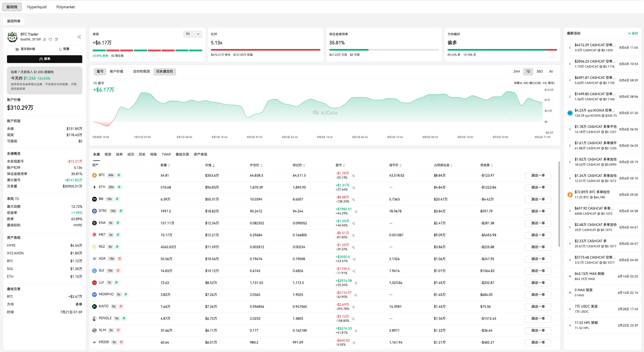Click the KAITO coin icon in positions table
Screen dimensions: 644x352
click(94, 307)
